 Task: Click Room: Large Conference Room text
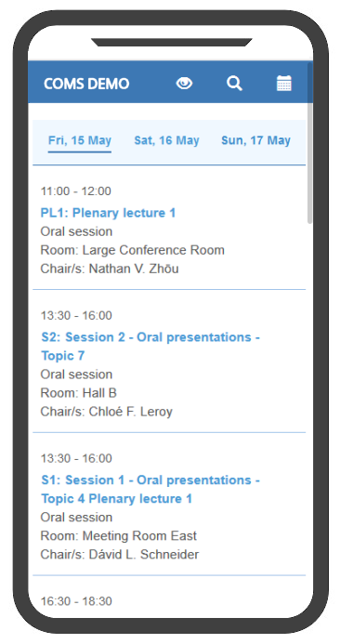132,250
